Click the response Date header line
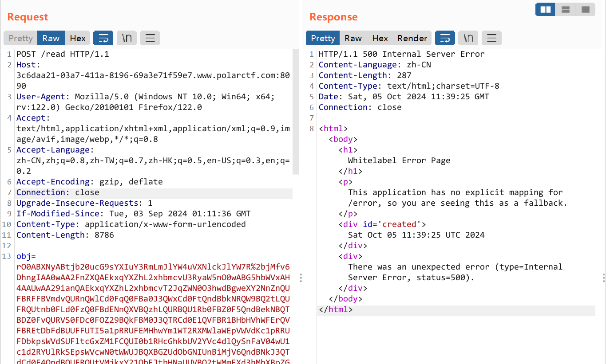Viewport: 606px width, 364px height. [x=404, y=97]
